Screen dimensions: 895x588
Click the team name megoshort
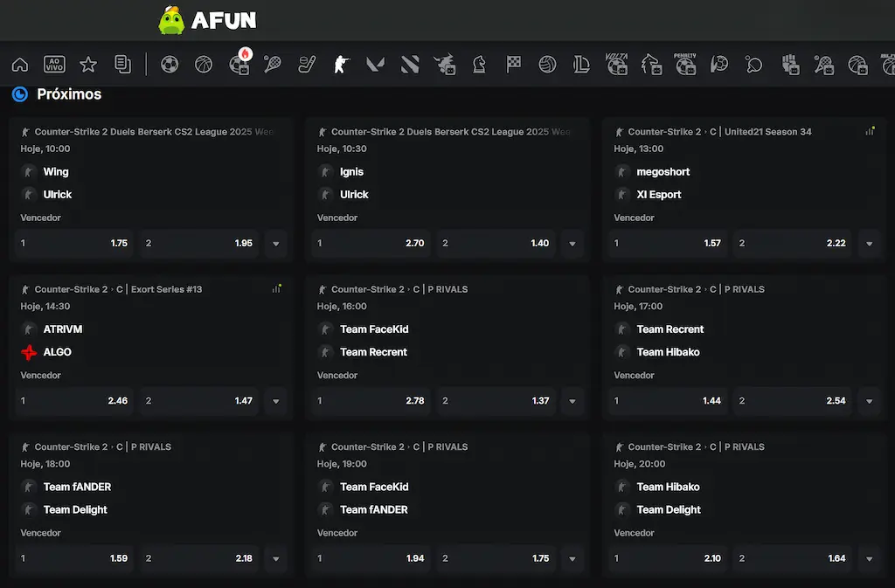pyautogui.click(x=663, y=171)
